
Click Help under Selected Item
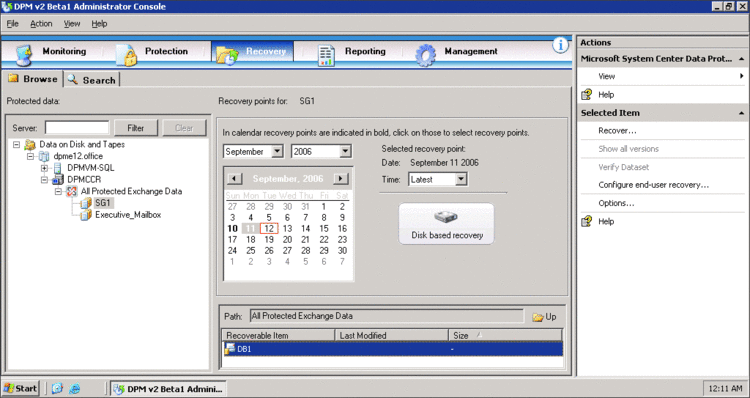point(606,221)
